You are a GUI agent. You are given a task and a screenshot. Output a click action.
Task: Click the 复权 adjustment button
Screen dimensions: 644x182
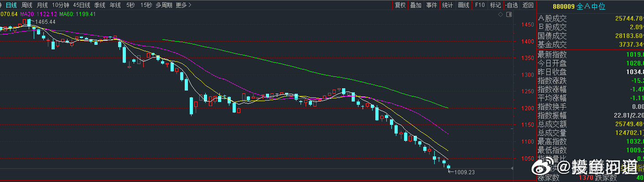pos(400,5)
